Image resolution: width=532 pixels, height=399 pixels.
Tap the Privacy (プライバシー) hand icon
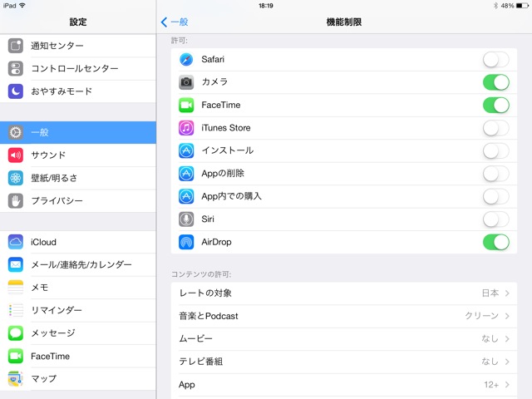(16, 200)
